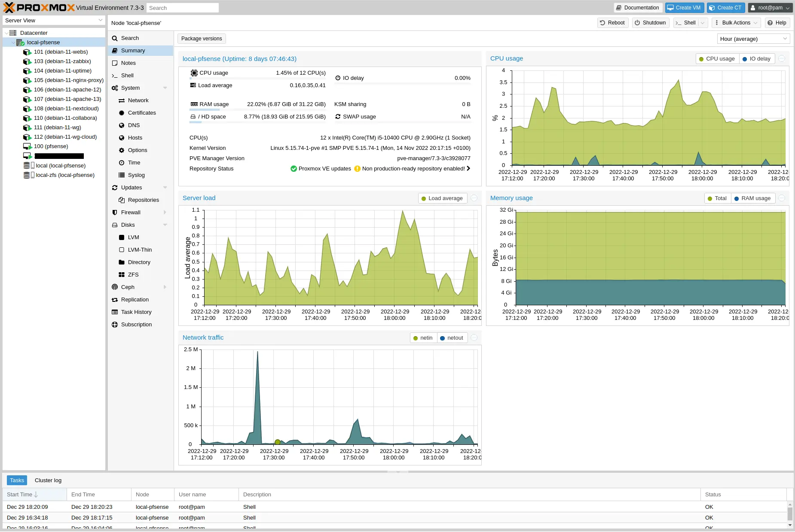The width and height of the screenshot is (795, 532).
Task: Click the arrows icon beside Network
Action: tap(122, 100)
